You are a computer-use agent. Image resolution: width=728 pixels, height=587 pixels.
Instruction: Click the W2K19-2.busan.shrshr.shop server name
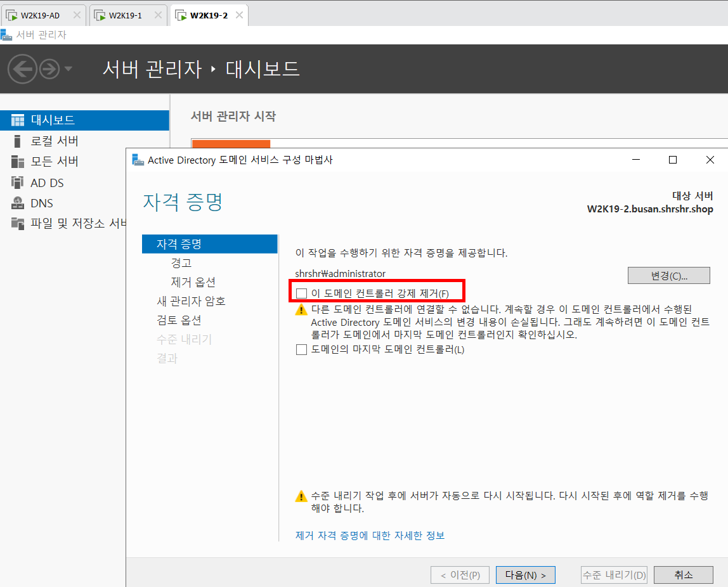[650, 209]
